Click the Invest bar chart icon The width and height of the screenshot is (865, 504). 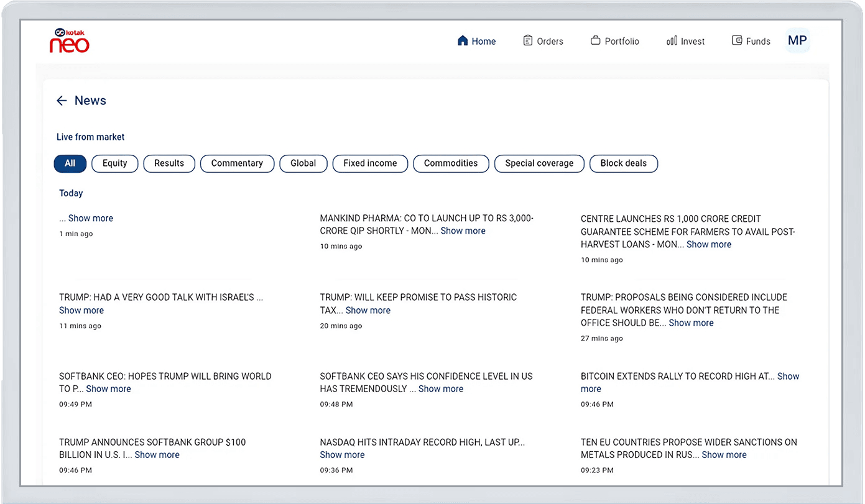click(x=672, y=41)
